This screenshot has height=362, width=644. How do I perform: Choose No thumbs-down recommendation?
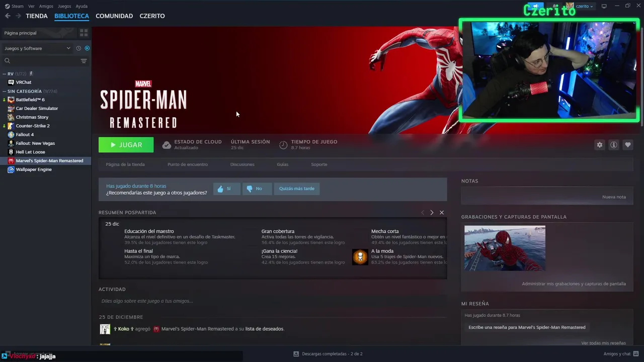coord(257,189)
